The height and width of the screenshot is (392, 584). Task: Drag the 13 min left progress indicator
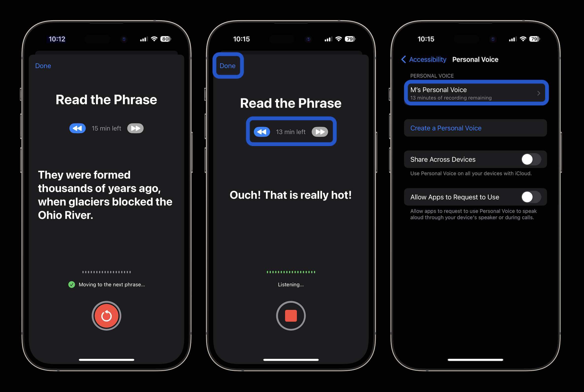click(x=290, y=131)
